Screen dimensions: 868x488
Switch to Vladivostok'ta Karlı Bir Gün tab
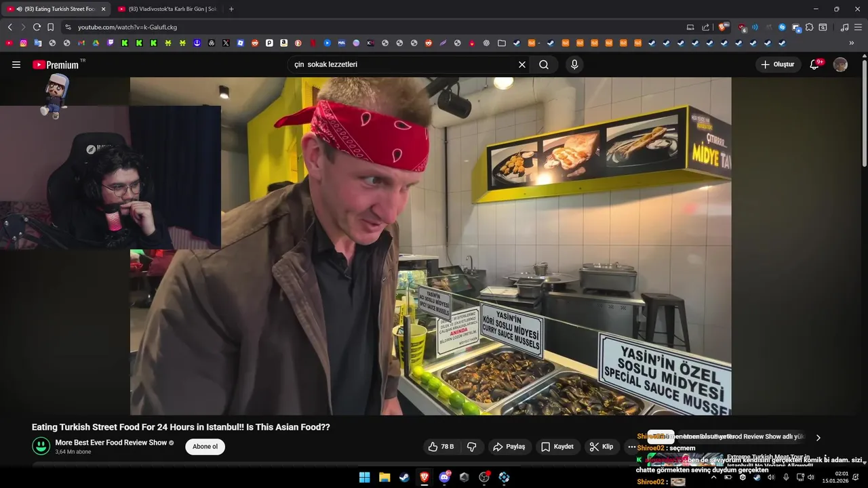click(x=167, y=9)
